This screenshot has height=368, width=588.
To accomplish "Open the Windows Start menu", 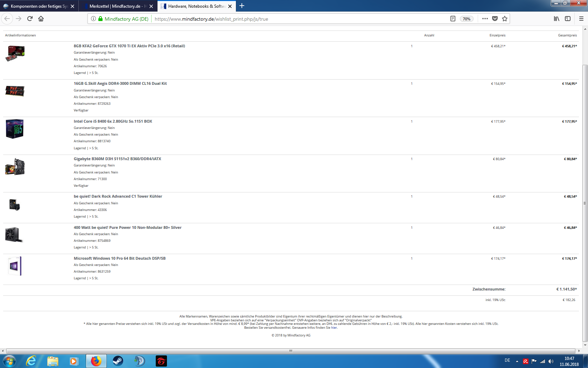I will [x=9, y=361].
